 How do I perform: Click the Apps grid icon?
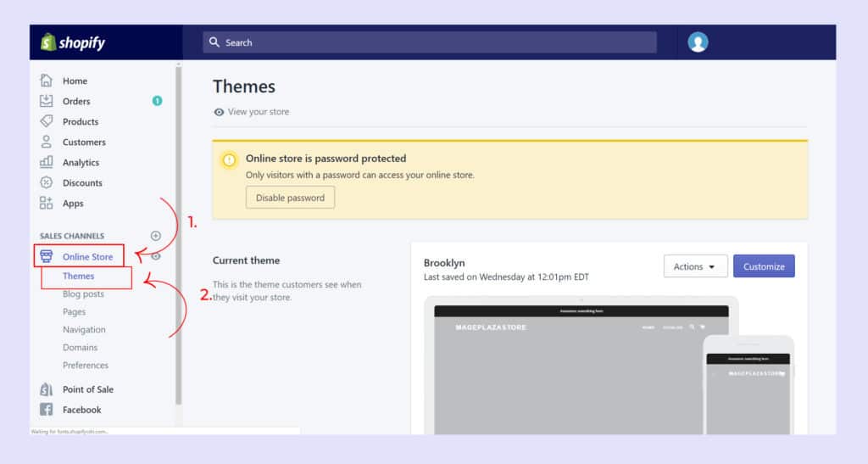tap(47, 203)
